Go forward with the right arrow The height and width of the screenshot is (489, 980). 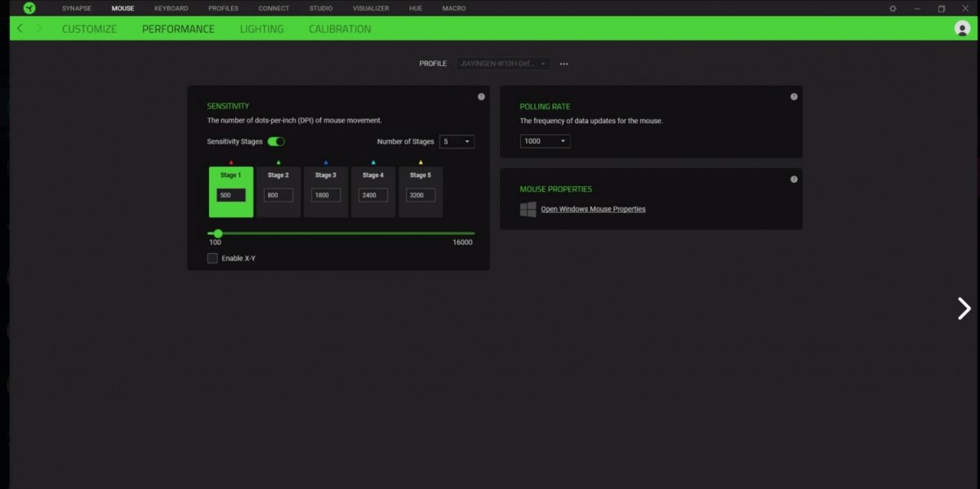click(39, 29)
